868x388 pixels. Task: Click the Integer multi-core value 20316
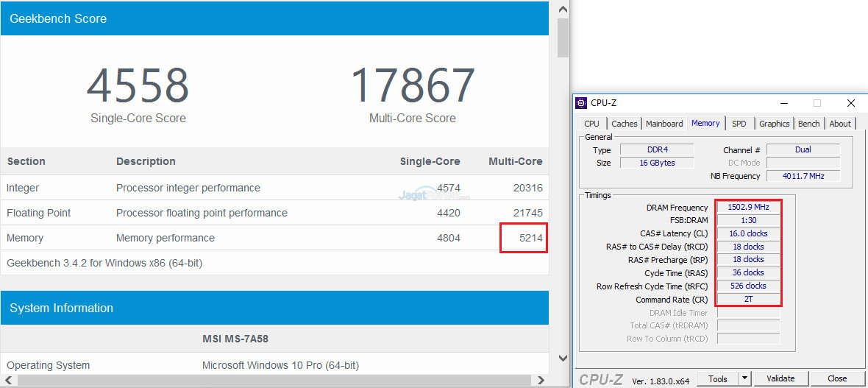(528, 188)
